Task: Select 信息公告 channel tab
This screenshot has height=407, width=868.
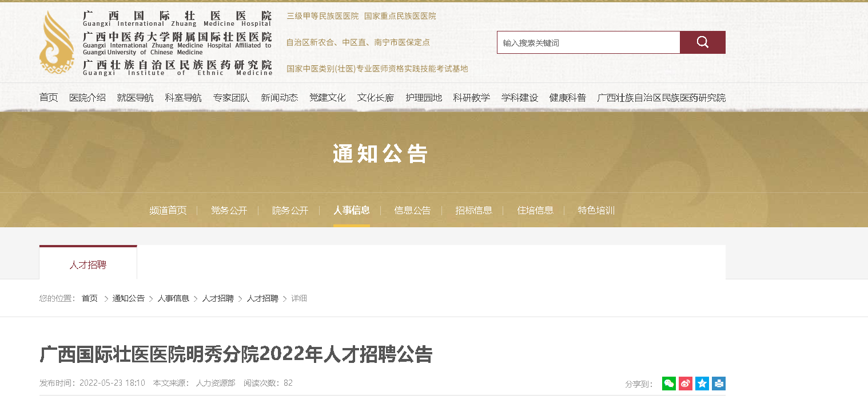Action: (413, 210)
